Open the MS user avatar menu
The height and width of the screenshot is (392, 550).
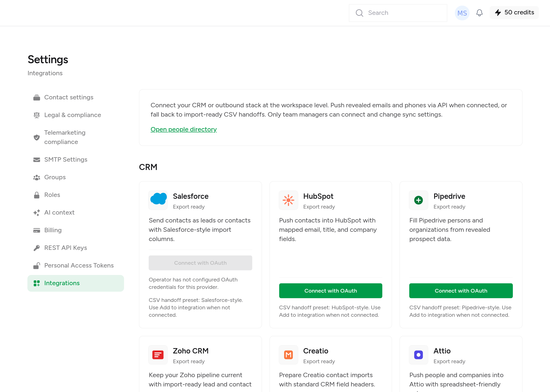[x=462, y=13]
